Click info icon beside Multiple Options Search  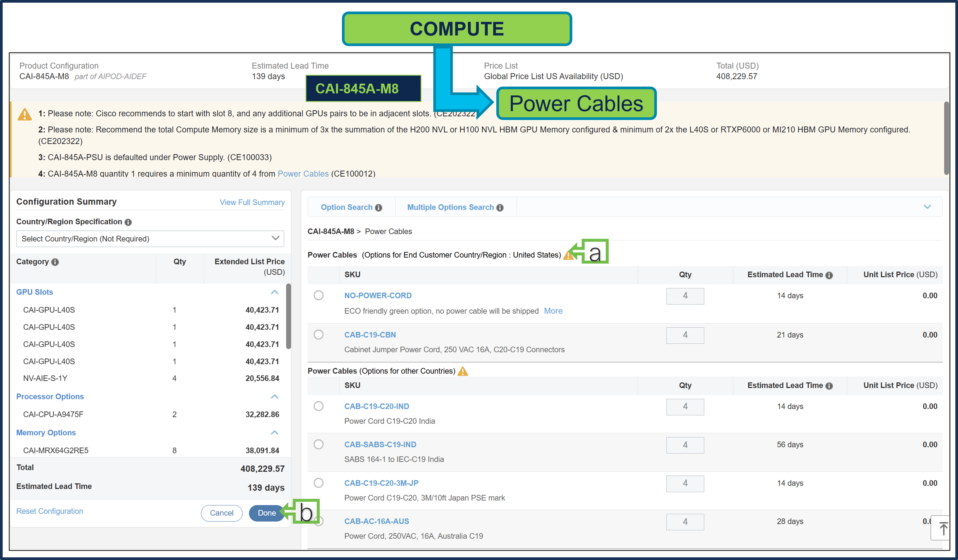(500, 207)
